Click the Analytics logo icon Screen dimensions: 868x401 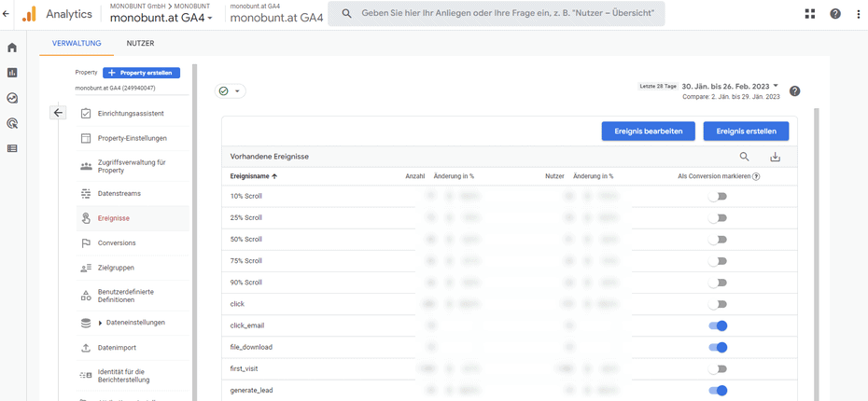tap(29, 14)
